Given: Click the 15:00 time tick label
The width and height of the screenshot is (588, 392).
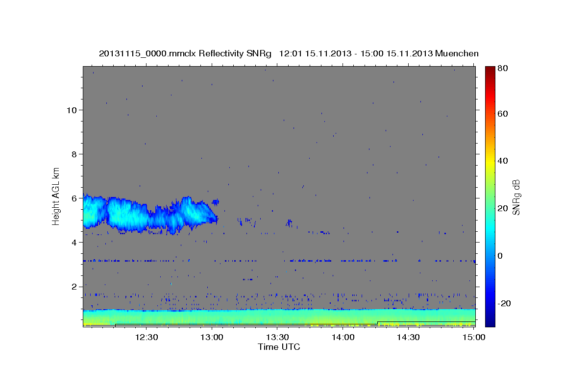Looking at the screenshot, I should point(473,337).
